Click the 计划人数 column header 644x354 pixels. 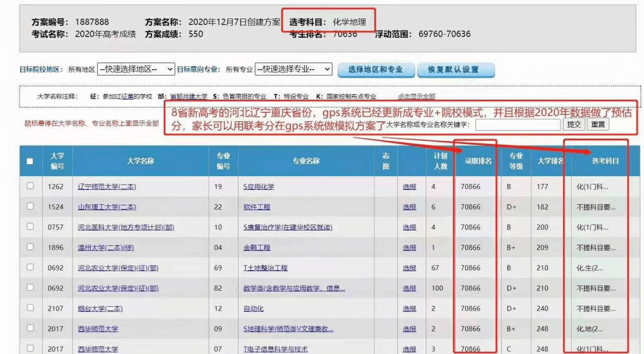pyautogui.click(x=440, y=161)
